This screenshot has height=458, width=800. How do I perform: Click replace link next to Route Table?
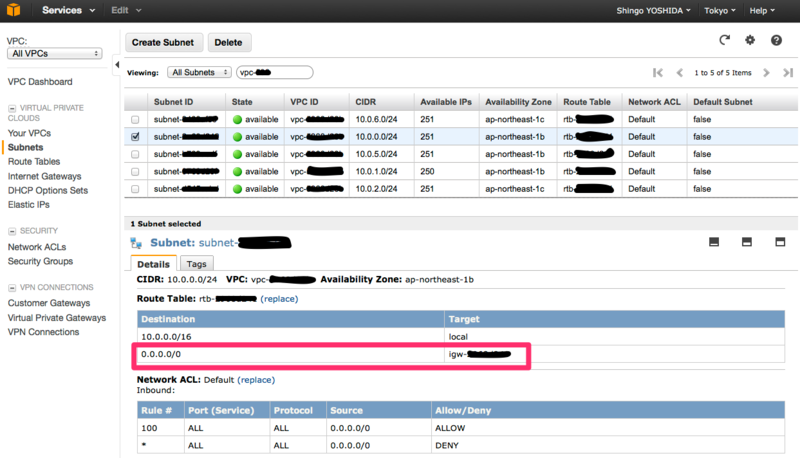(279, 299)
